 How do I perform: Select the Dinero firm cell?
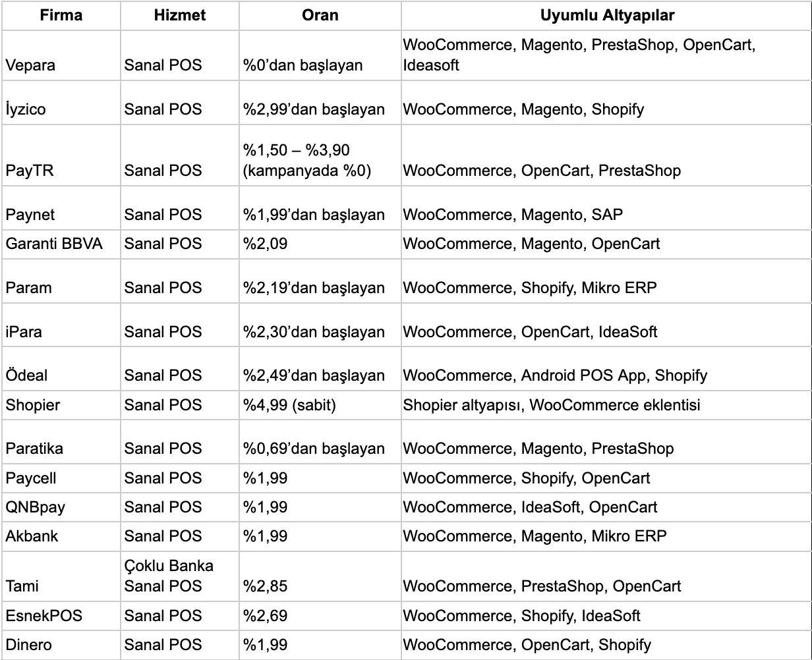pos(28,645)
